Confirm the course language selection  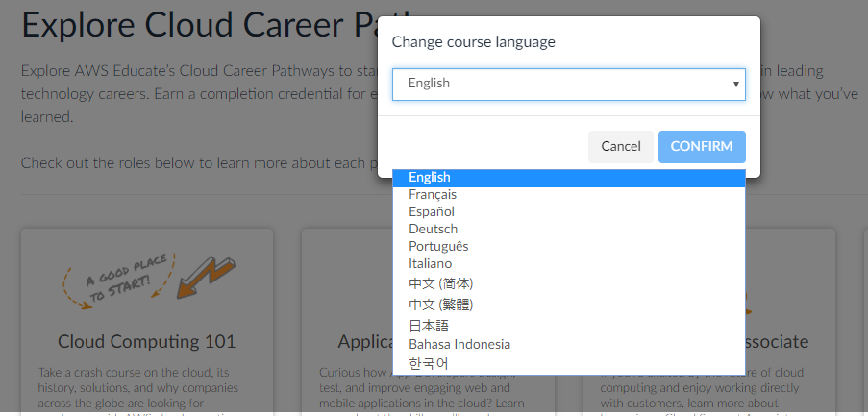pos(702,147)
